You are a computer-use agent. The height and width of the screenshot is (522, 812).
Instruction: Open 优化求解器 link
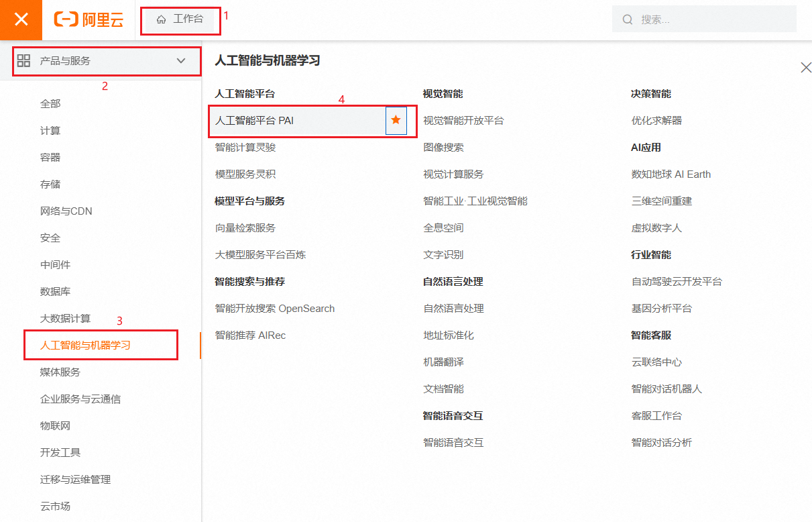(656, 121)
